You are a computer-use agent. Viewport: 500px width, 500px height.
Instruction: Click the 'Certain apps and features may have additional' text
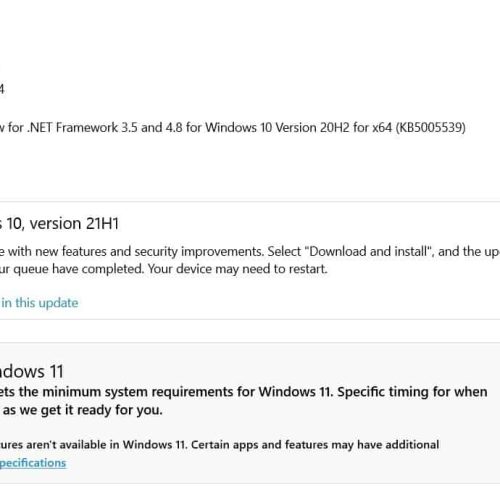coord(315,445)
